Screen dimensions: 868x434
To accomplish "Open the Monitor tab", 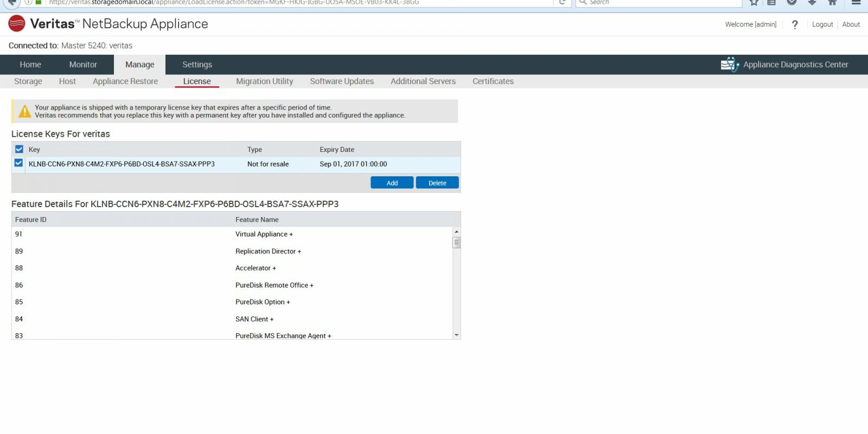I will pos(83,65).
